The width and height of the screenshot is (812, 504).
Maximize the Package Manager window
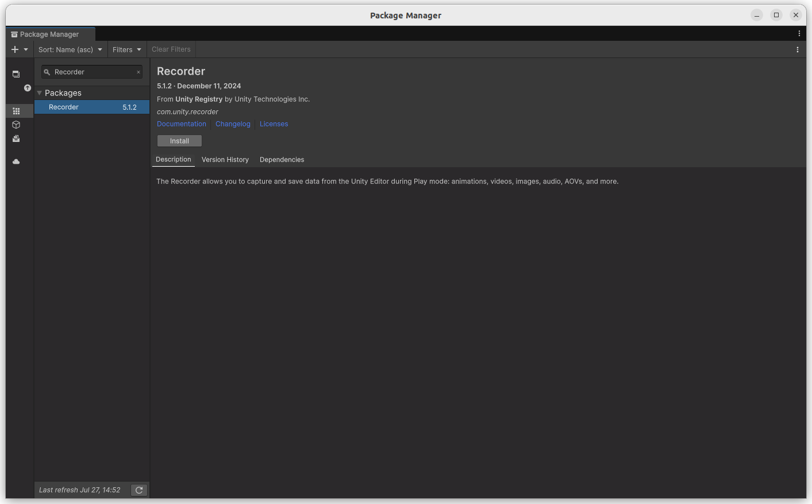pos(776,15)
